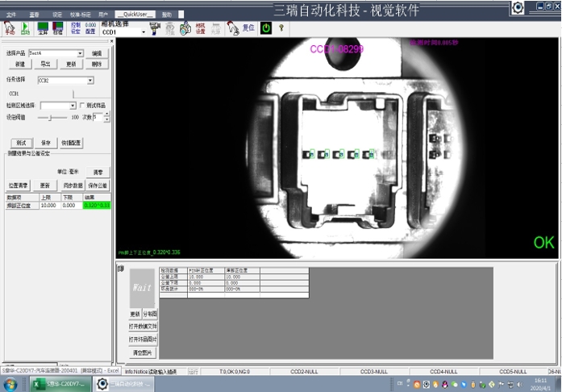Expand the 检测区域选择 dropdown
This screenshot has height=392, width=562.
pyautogui.click(x=72, y=106)
